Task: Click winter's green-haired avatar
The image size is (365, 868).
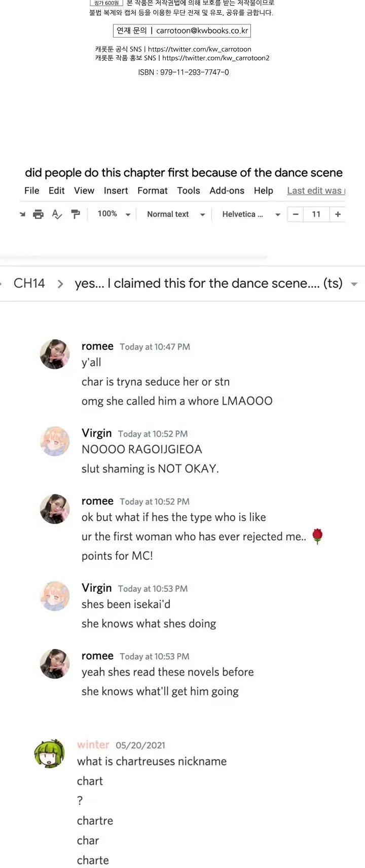Action: pyautogui.click(x=49, y=753)
